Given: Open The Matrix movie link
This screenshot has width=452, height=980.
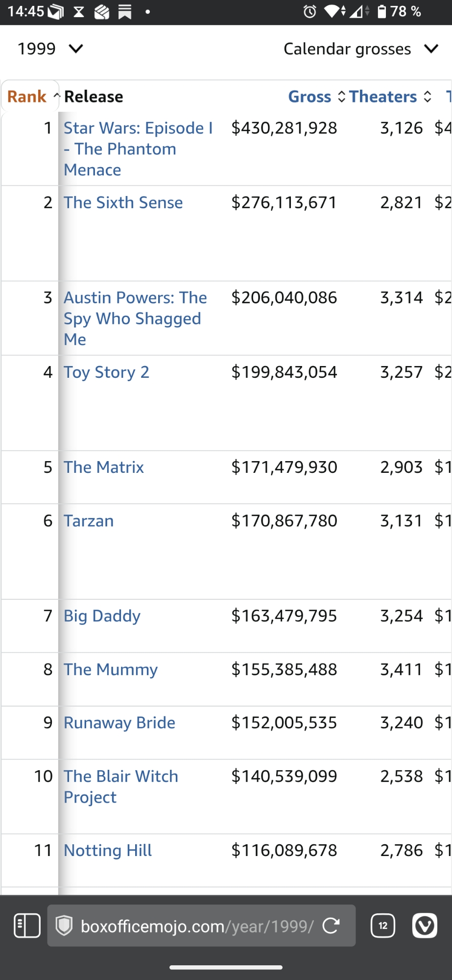Looking at the screenshot, I should pyautogui.click(x=104, y=467).
